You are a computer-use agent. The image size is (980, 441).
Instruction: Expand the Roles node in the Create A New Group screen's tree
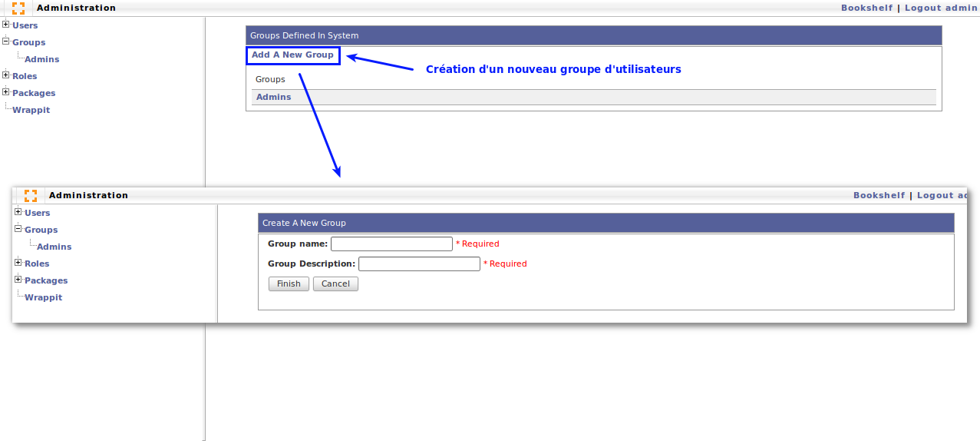point(18,263)
